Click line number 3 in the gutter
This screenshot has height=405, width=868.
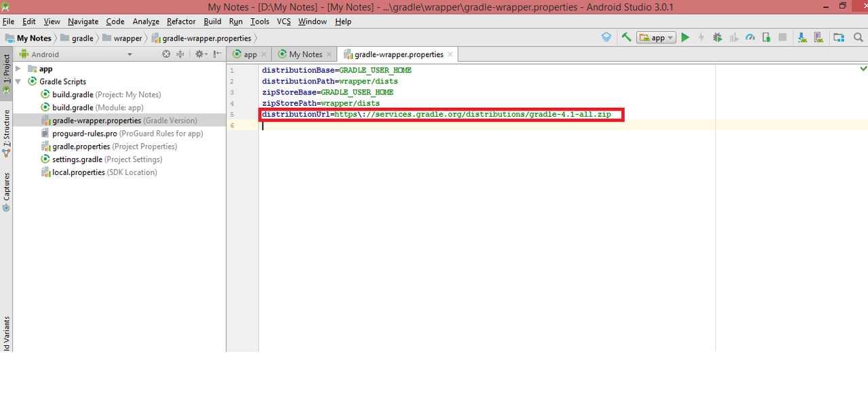[232, 92]
